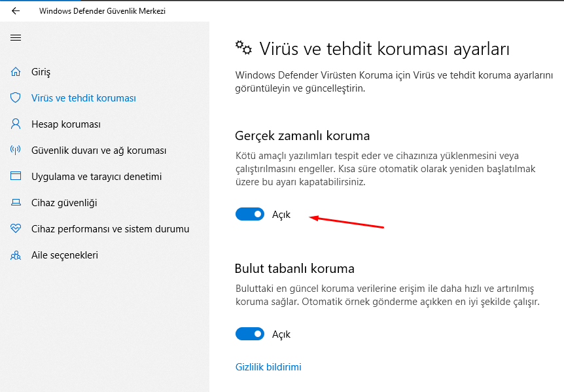
Task: Click the heart icon for device performance
Action: 16,228
